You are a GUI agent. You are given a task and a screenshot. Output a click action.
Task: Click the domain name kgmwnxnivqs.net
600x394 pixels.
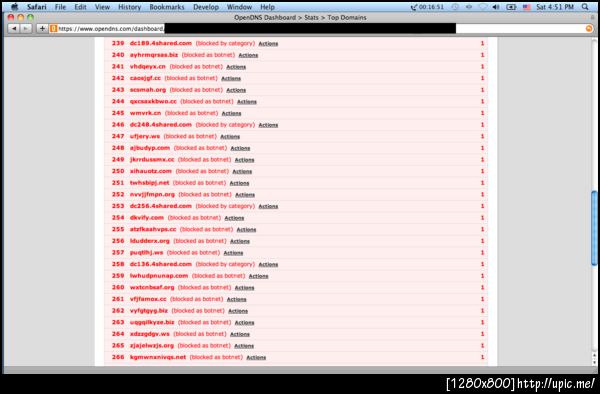[158, 357]
